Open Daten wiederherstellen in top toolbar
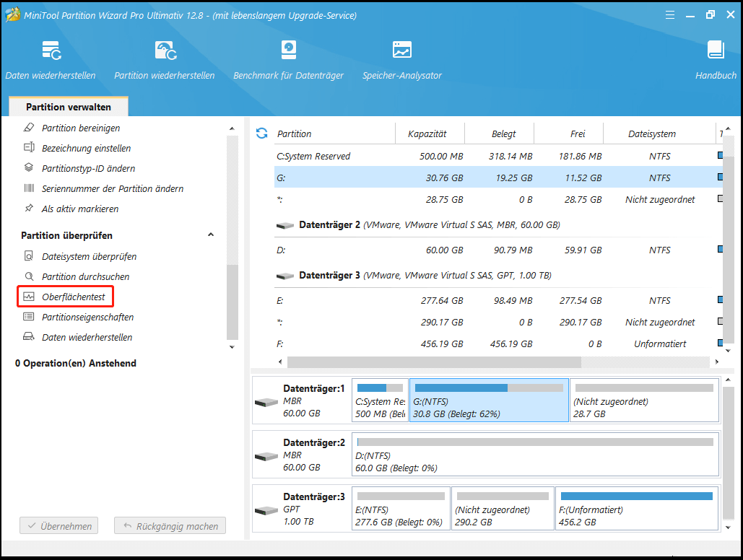 (x=51, y=61)
